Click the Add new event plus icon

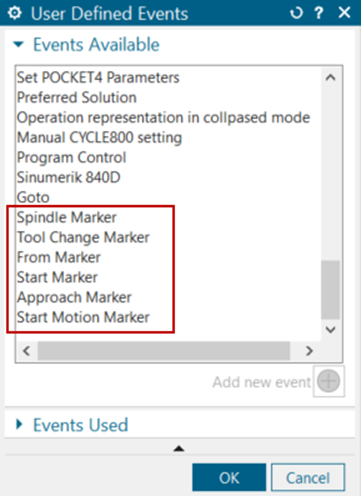tap(329, 381)
